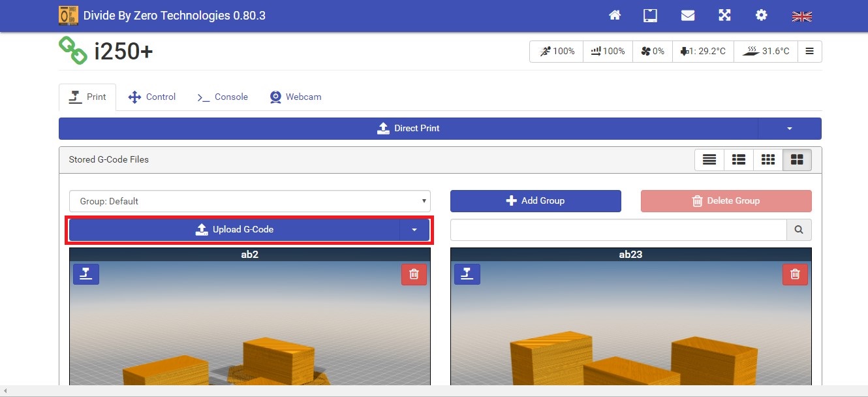Click the tablet display icon in header
Screen dimensions: 868x397
click(650, 15)
